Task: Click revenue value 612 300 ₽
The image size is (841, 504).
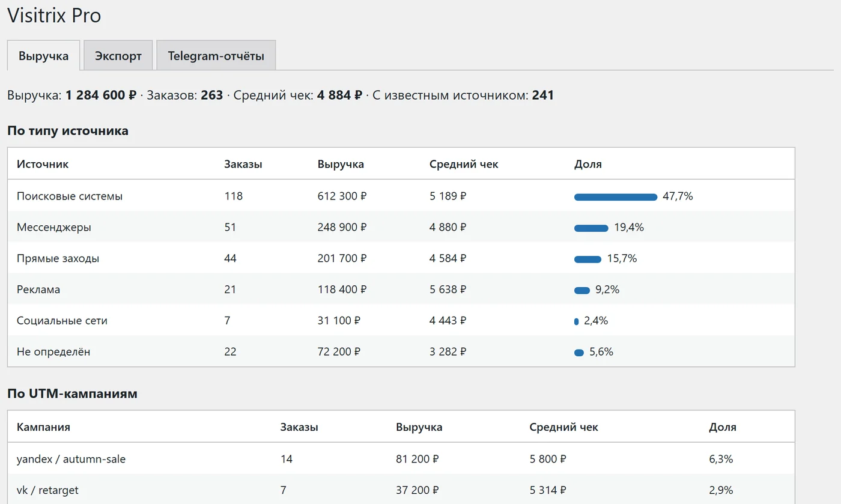Action: click(x=342, y=196)
